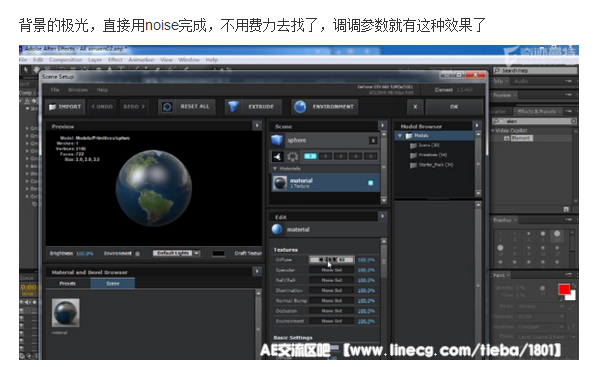
Task: Open the Composition menu in After Effects
Action: pos(65,60)
